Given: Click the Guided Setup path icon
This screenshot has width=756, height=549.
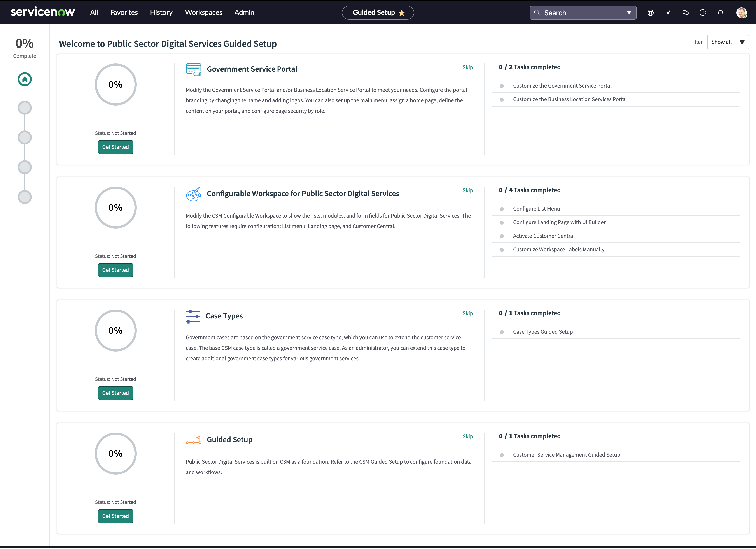Looking at the screenshot, I should coord(193,440).
